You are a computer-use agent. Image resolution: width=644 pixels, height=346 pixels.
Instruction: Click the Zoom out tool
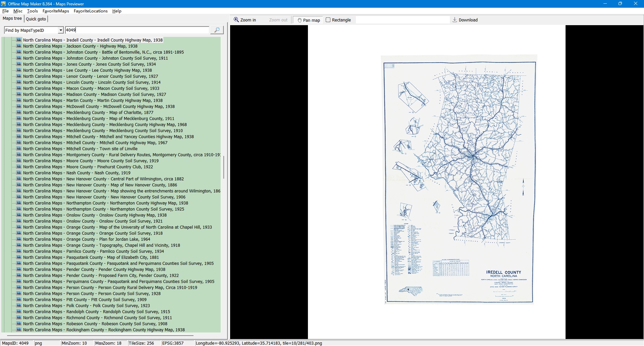(x=278, y=20)
